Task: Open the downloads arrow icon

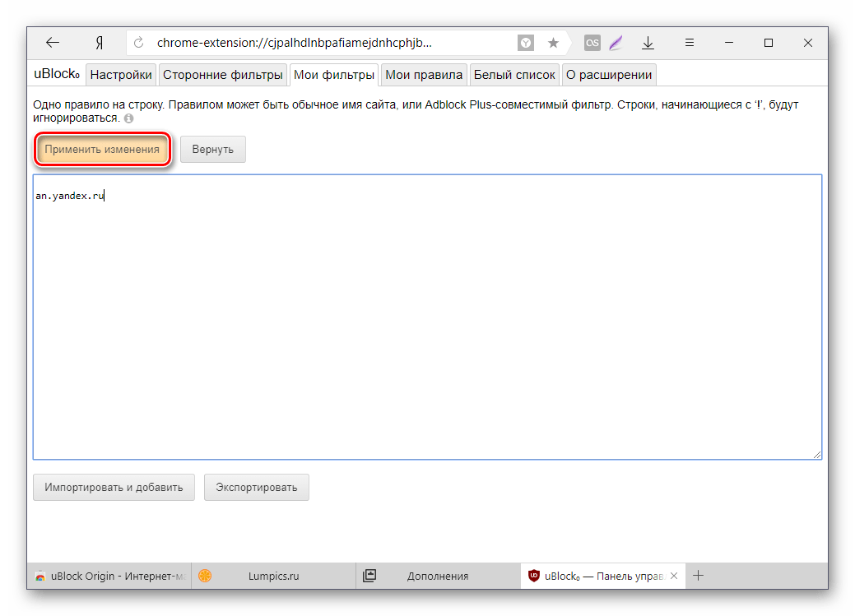Action: 648,43
